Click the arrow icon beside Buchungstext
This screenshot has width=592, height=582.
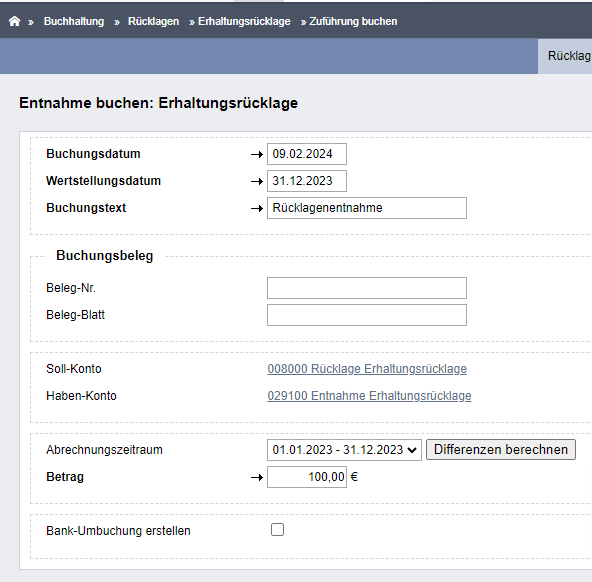pyautogui.click(x=257, y=208)
